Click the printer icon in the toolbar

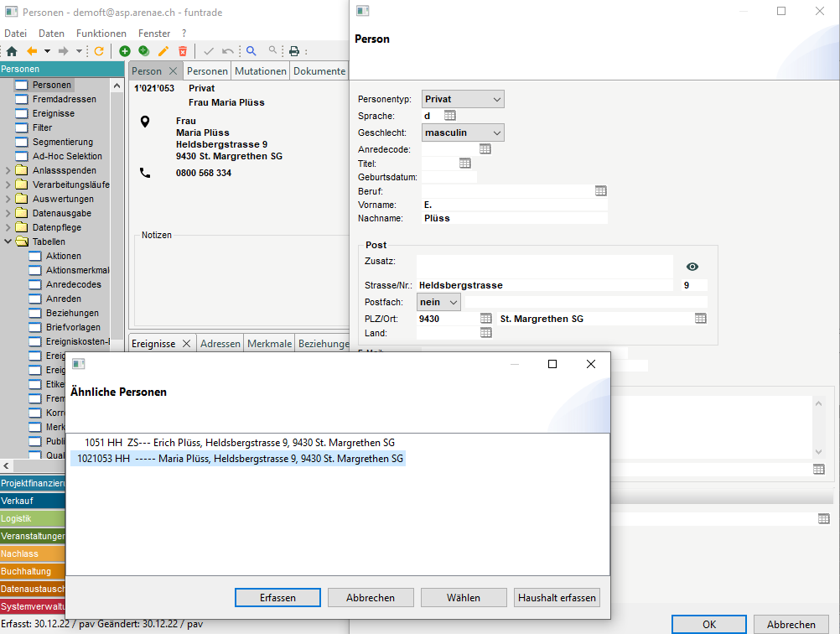click(294, 51)
